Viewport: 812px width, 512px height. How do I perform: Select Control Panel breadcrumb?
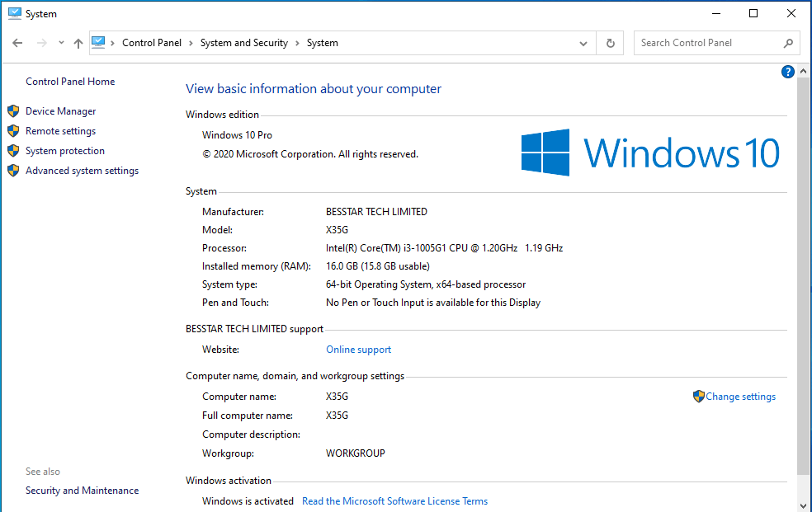point(152,43)
